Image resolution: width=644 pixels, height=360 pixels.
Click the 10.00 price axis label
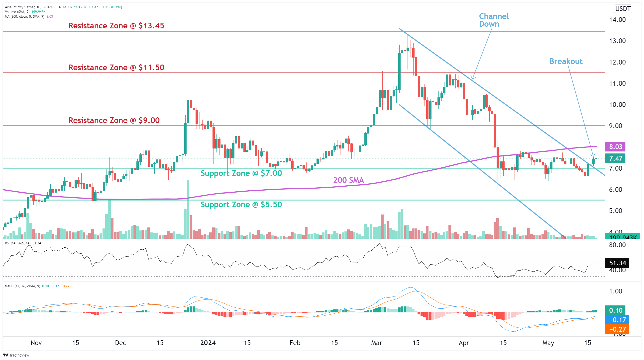tap(617, 105)
